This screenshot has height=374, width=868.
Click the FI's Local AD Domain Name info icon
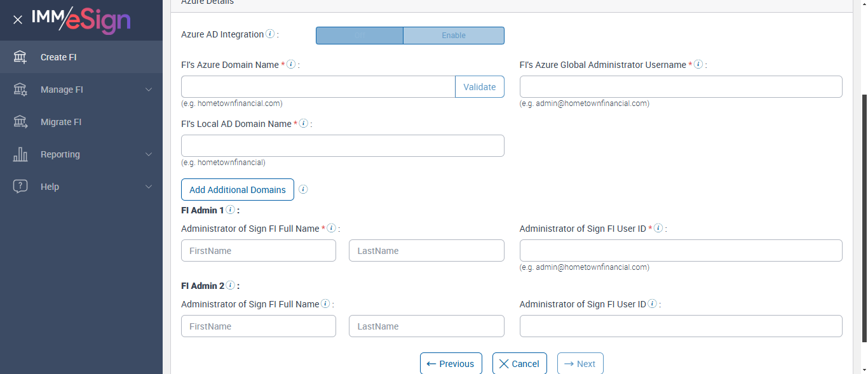coord(304,123)
